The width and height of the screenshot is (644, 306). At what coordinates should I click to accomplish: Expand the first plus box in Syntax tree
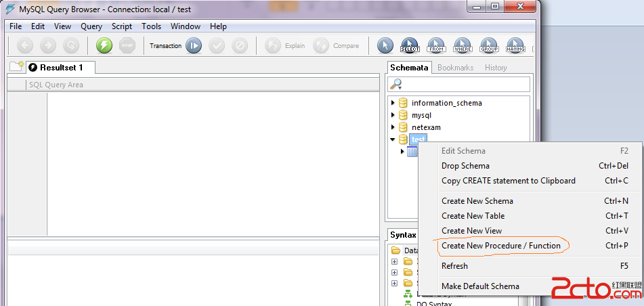click(x=395, y=261)
